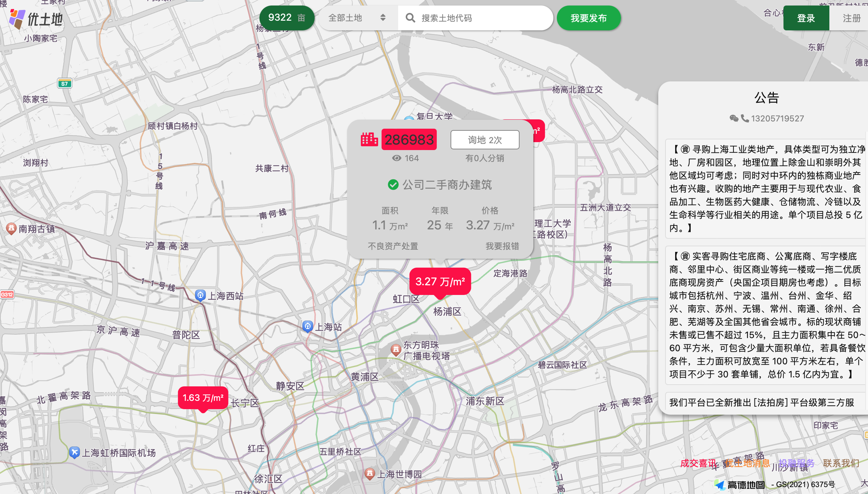The width and height of the screenshot is (868, 494).
Task: Click the eye view-count icon showing 164
Action: pyautogui.click(x=397, y=158)
